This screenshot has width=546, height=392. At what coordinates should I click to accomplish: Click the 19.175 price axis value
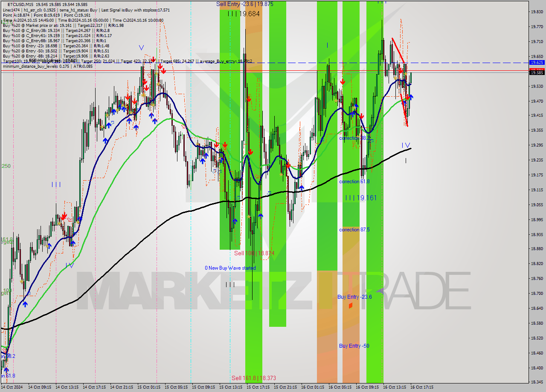point(537,175)
